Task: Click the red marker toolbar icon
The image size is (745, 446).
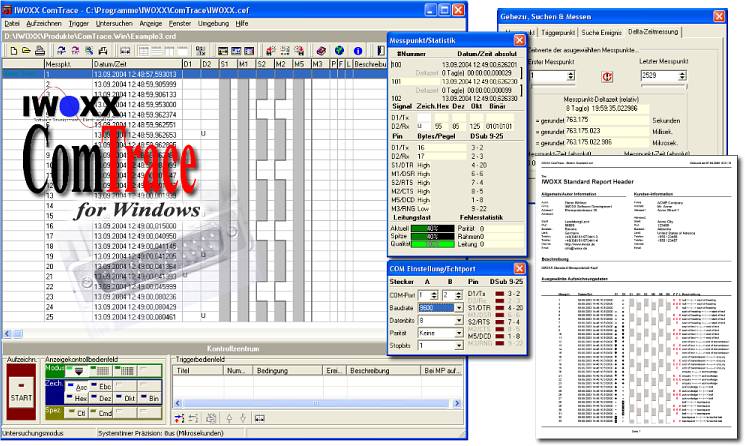Action: click(x=270, y=50)
